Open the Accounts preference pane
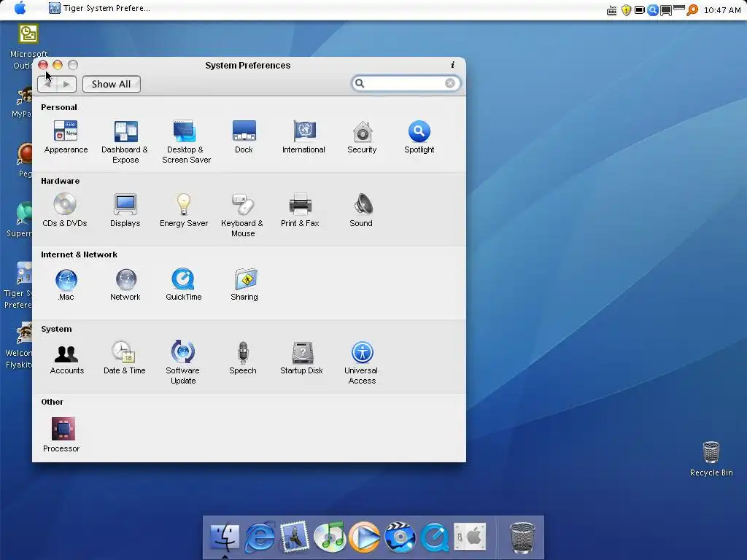 tap(66, 358)
